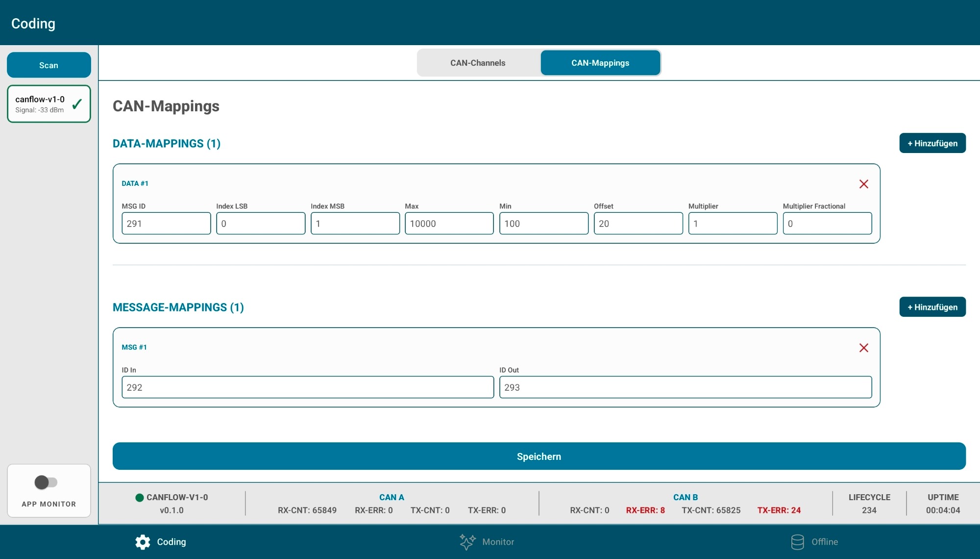Click green checkmark on canflow-v1-0 device
This screenshot has width=980, height=559.
[x=77, y=104]
